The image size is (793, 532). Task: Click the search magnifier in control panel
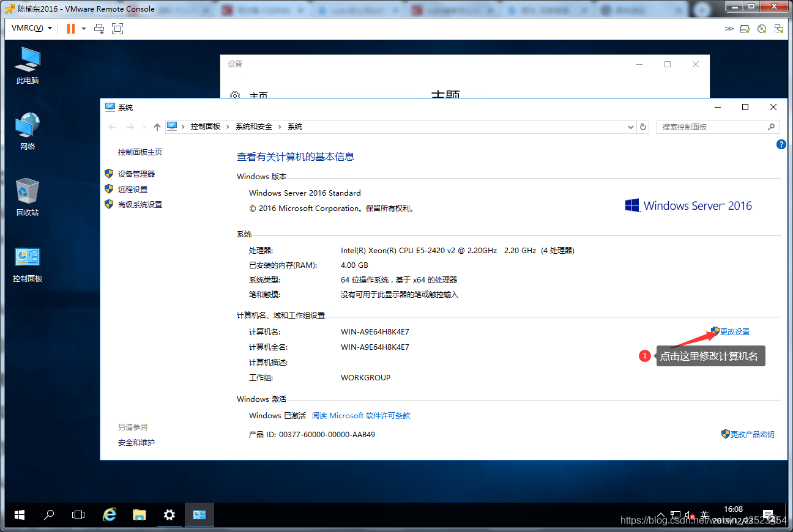click(x=771, y=127)
